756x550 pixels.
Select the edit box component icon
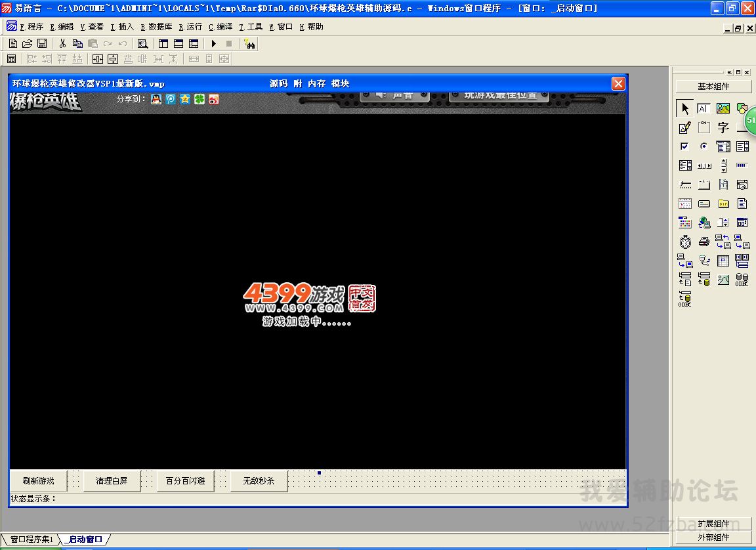(703, 108)
